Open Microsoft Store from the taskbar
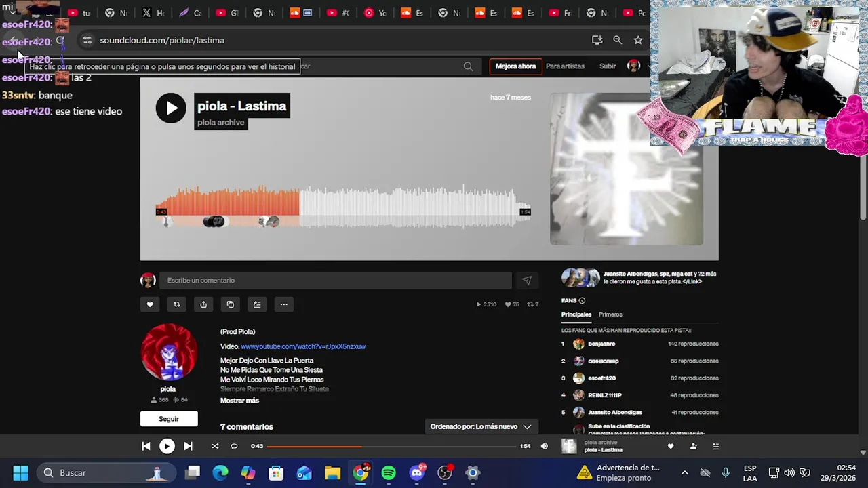The image size is (868, 488). (x=276, y=473)
